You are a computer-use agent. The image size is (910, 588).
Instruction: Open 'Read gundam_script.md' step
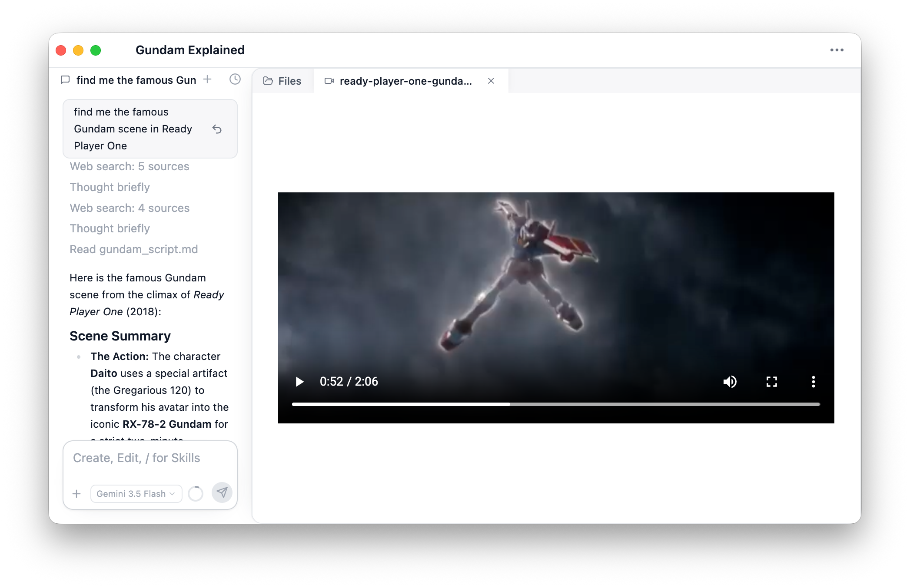134,249
